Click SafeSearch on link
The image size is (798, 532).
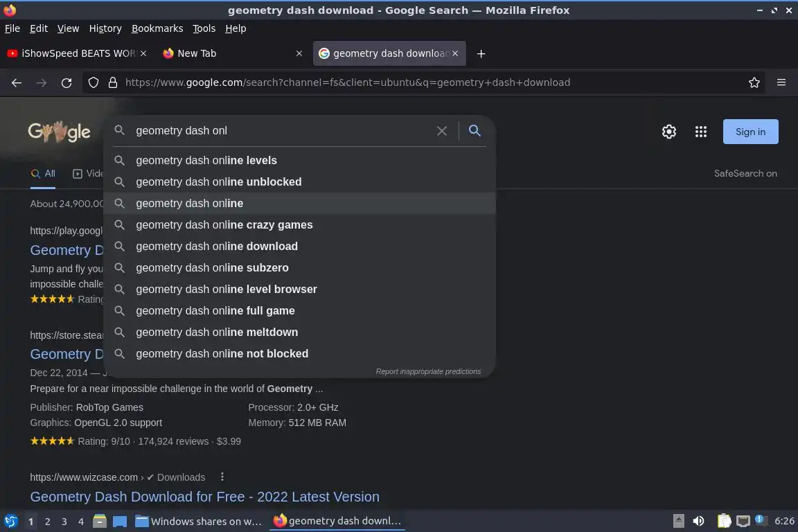click(x=745, y=174)
